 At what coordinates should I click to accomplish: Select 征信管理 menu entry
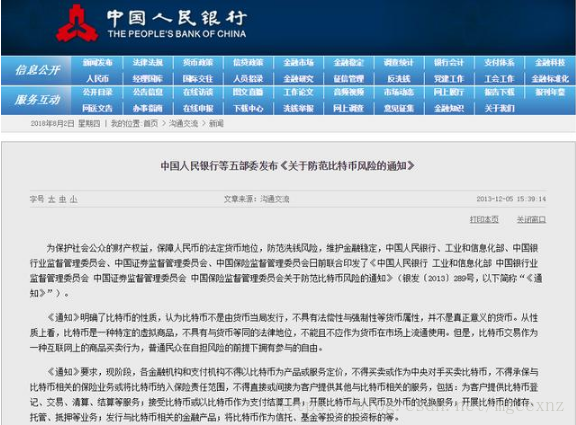point(349,79)
